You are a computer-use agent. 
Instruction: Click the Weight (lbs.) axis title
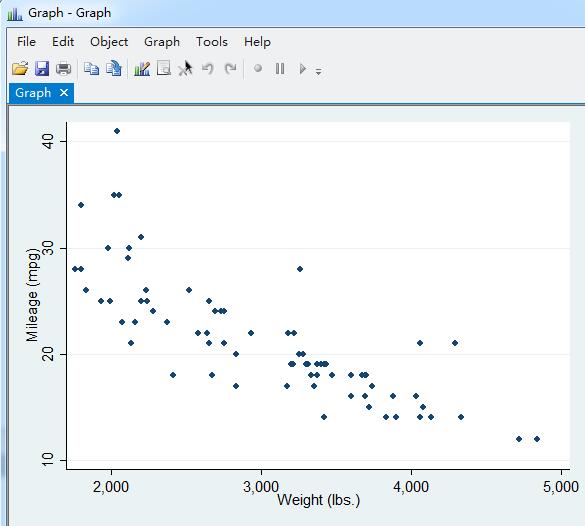[318, 500]
